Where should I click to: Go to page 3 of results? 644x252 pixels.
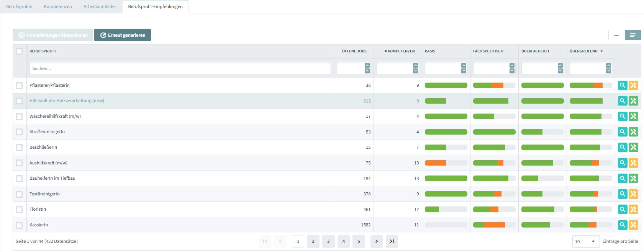pos(328,241)
